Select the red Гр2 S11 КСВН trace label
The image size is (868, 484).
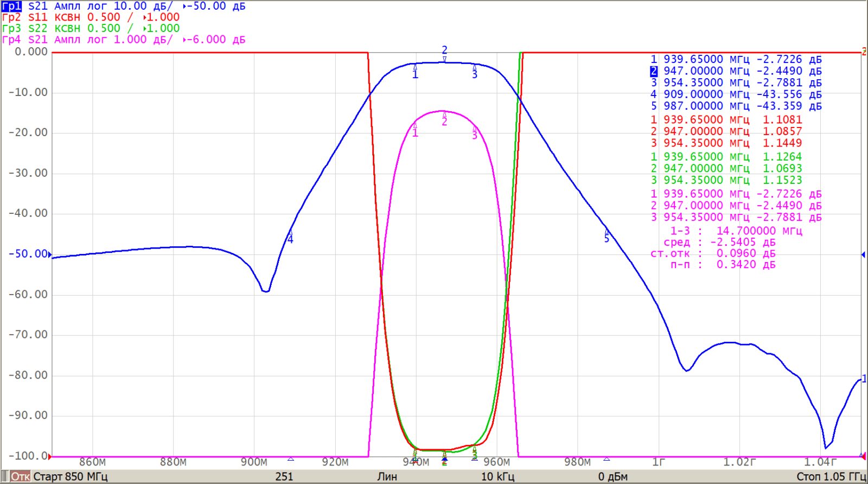point(11,17)
